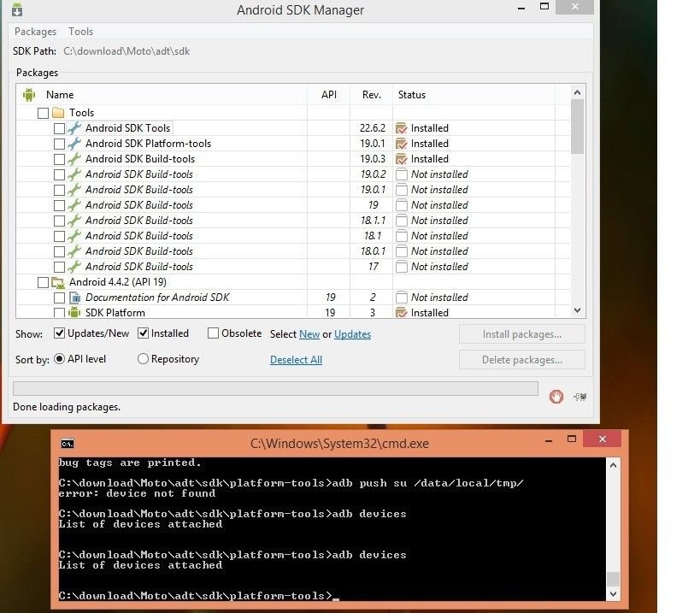Click Not installed status icon for rev 19.0.2
Image resolution: width=700 pixels, height=613 pixels.
[x=402, y=174]
